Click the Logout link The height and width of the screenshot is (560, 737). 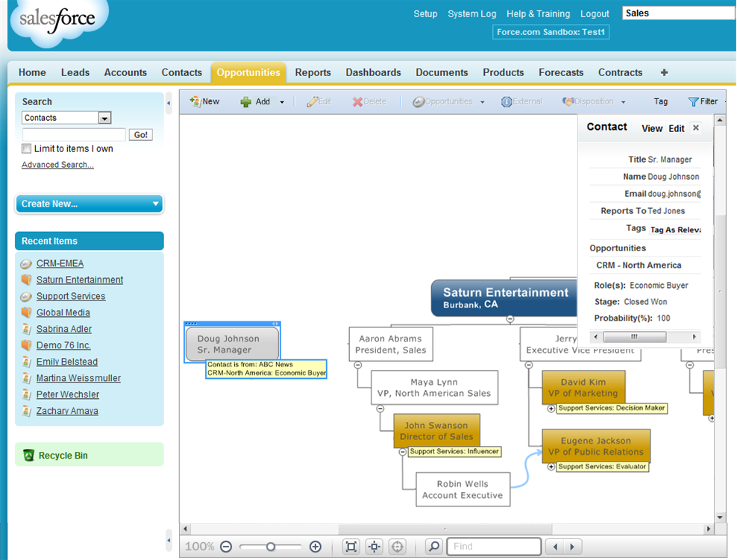pos(595,14)
